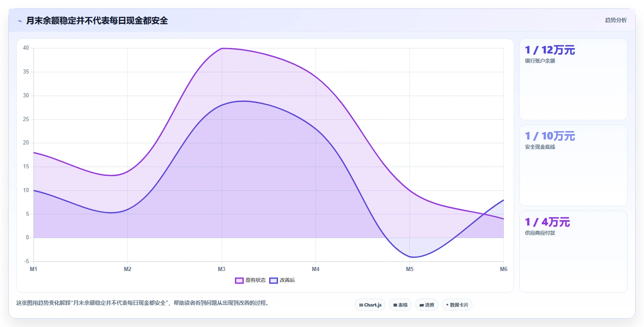Image resolution: width=644 pixels, height=327 pixels.
Task: Click the trend icon beside the title
Action: tap(20, 21)
